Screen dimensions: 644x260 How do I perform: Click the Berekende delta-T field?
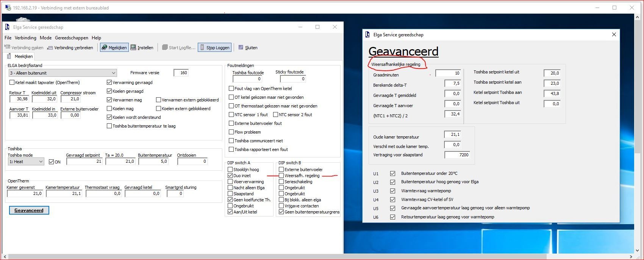(453, 84)
